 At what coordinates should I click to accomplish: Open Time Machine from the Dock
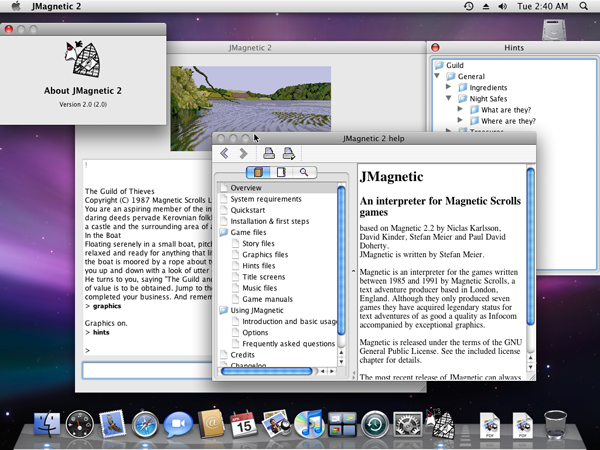pyautogui.click(x=374, y=426)
